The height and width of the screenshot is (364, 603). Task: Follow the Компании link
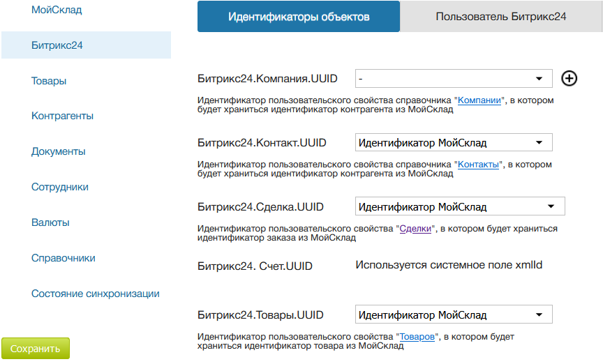(479, 100)
